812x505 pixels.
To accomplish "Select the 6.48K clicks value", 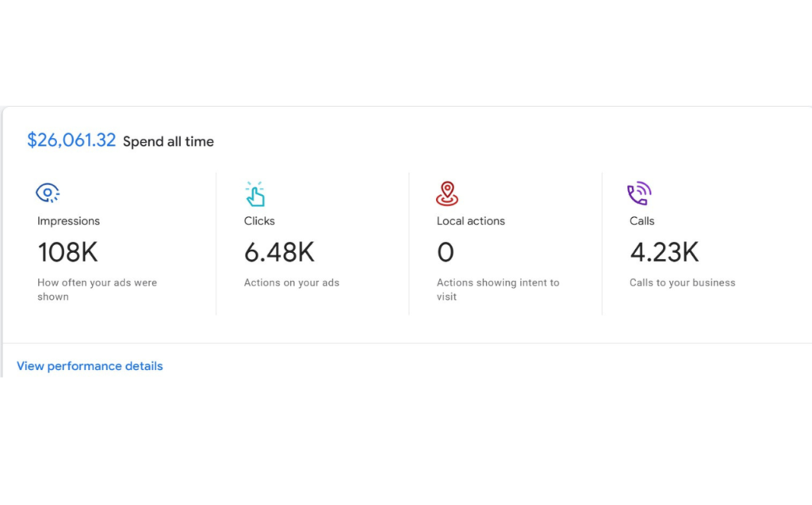I will pyautogui.click(x=279, y=252).
